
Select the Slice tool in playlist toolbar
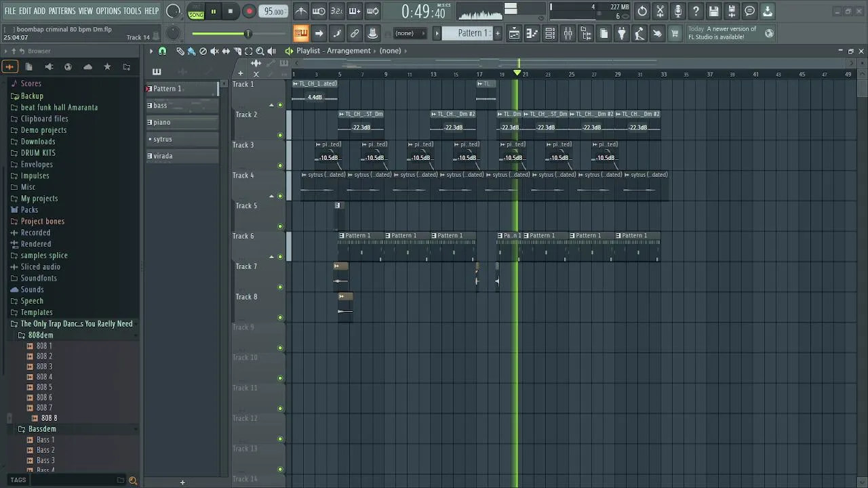237,51
